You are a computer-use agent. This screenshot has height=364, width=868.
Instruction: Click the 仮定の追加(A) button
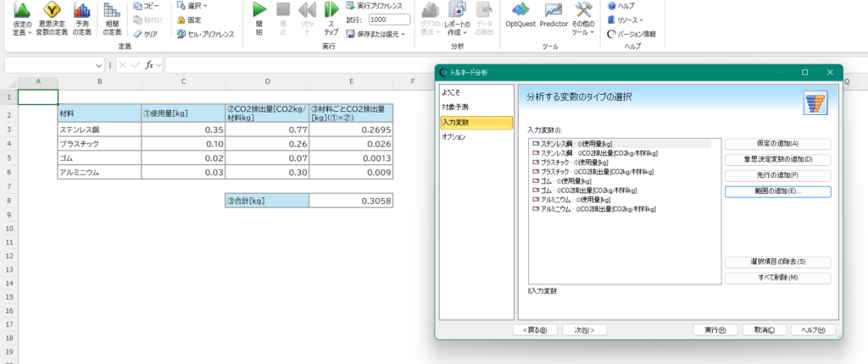777,144
